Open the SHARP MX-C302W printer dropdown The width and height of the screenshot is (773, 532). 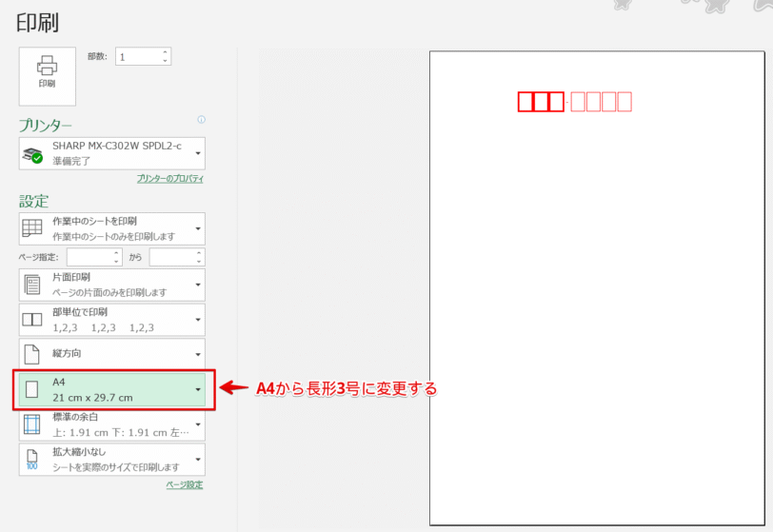click(x=112, y=153)
